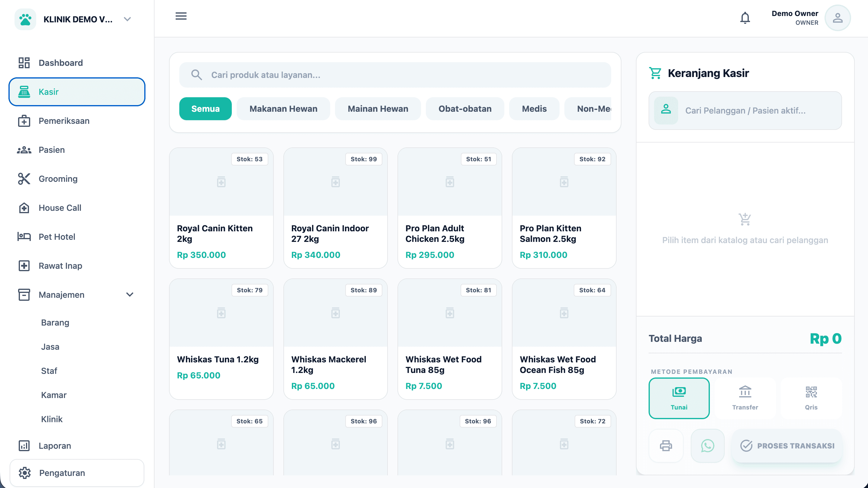
Task: Open the Staf submenu item
Action: [49, 371]
